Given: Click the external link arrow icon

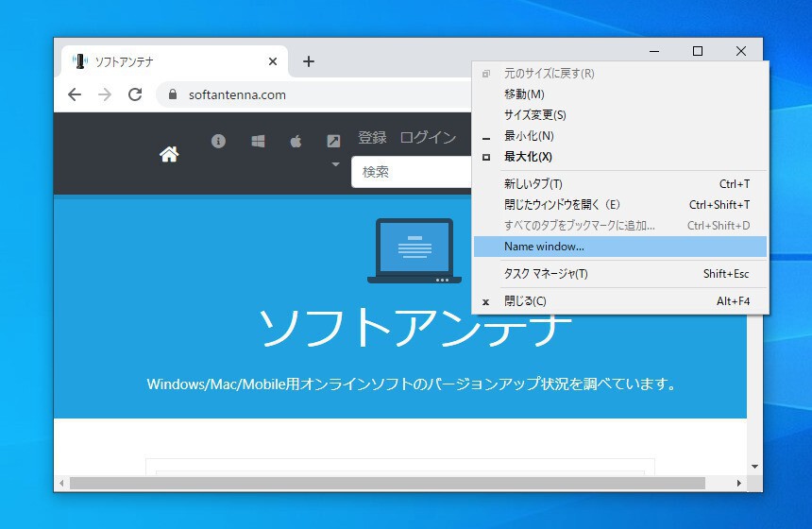Looking at the screenshot, I should coord(333,141).
